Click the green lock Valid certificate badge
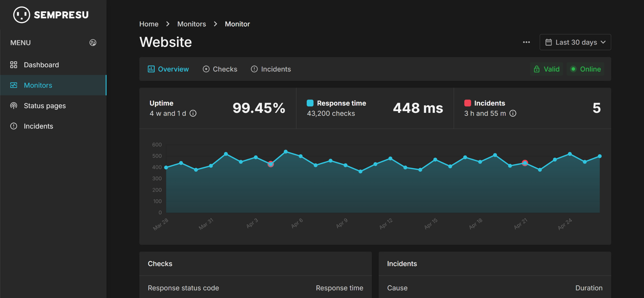The height and width of the screenshot is (298, 644). pos(547,69)
